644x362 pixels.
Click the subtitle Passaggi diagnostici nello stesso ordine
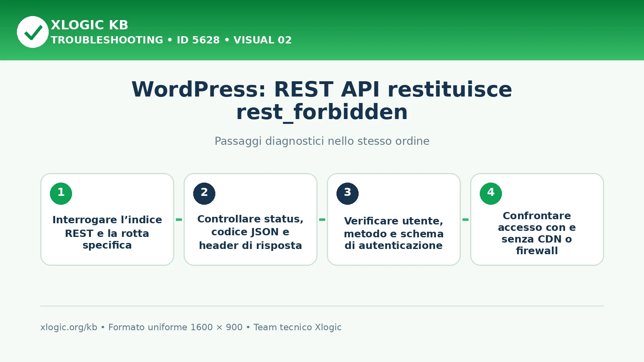(322, 141)
